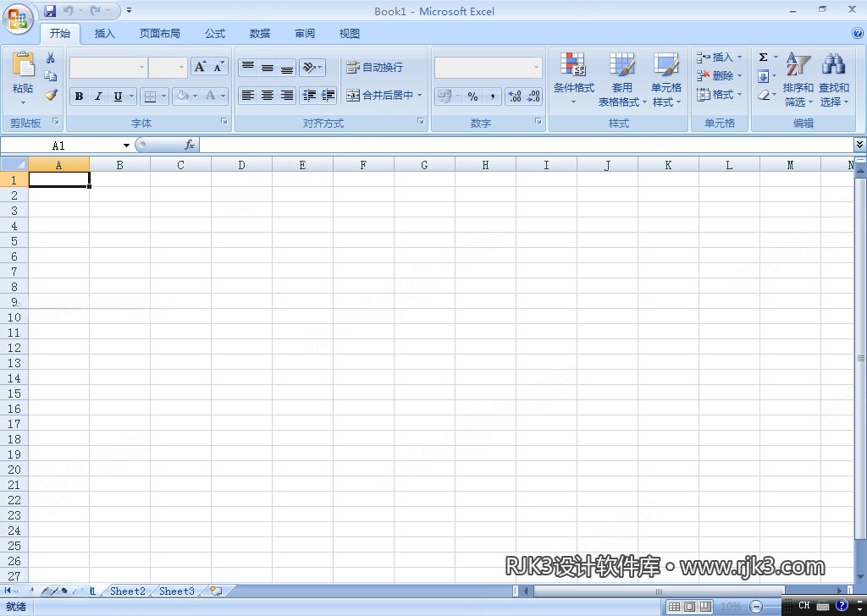Open 套用表格格式 table format gallery
The height and width of the screenshot is (616, 867).
pos(622,79)
